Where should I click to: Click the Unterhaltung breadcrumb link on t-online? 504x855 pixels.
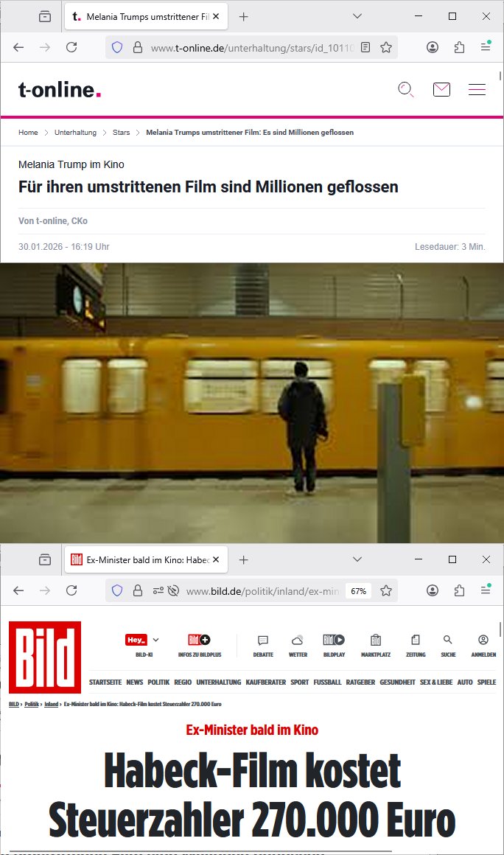pos(75,133)
